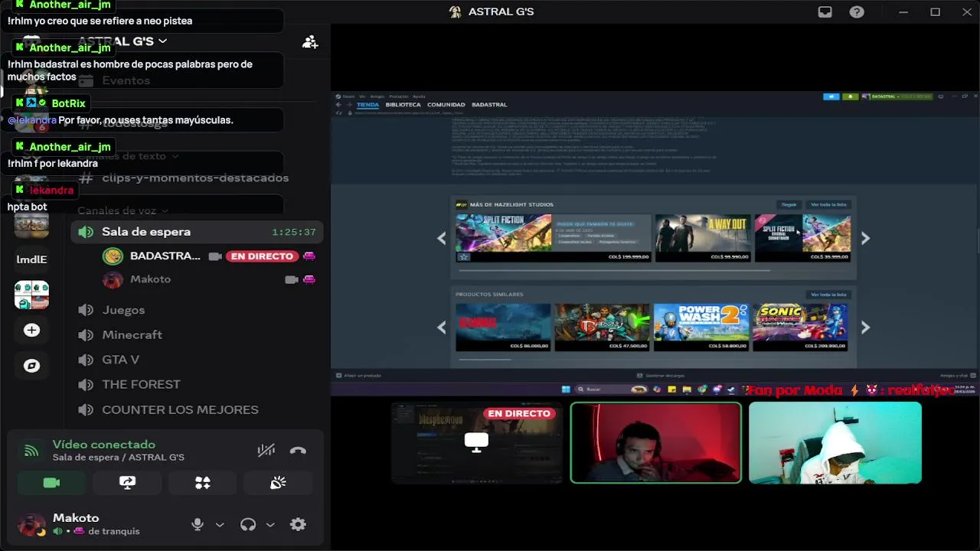This screenshot has height=551, width=980.
Task: Select the Sala de espera voice channel
Action: click(196, 232)
